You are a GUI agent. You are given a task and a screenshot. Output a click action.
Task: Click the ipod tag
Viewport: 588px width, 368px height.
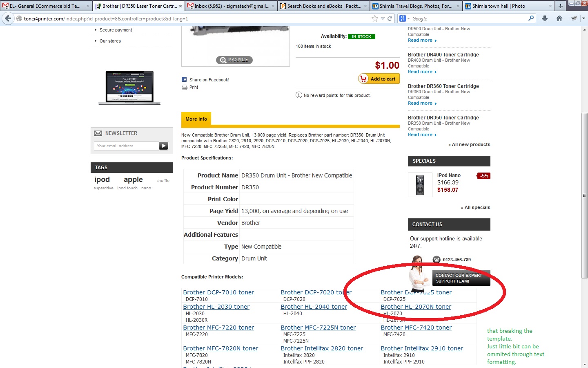(102, 179)
